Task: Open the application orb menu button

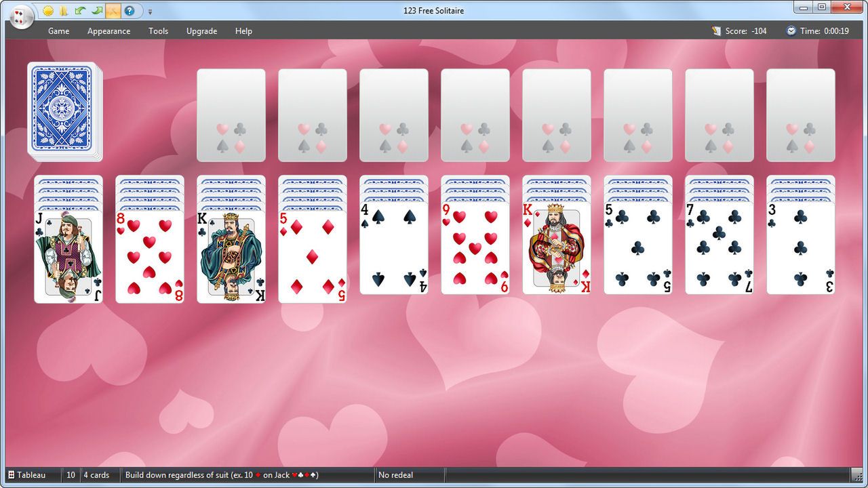Action: coord(22,17)
